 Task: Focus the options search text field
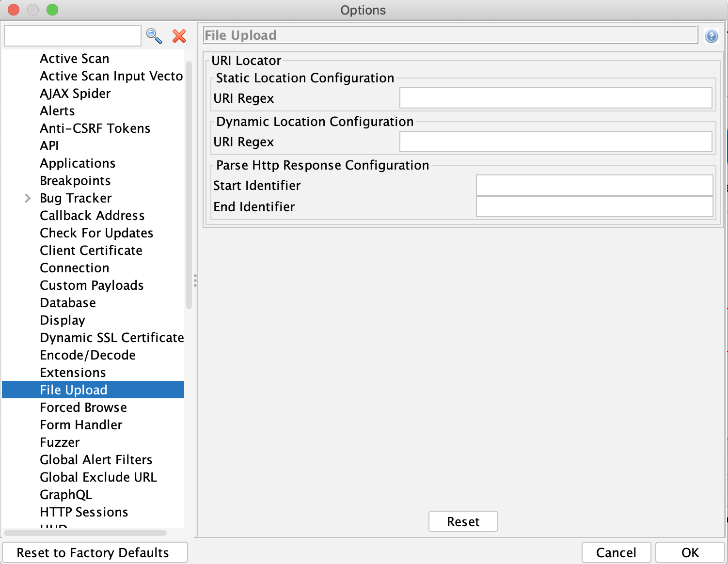[73, 36]
